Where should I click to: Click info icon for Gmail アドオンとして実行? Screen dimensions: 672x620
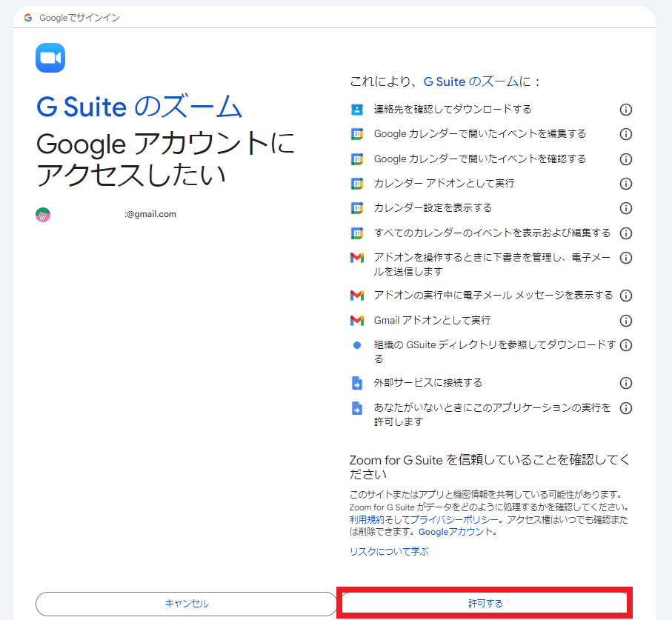click(x=625, y=321)
